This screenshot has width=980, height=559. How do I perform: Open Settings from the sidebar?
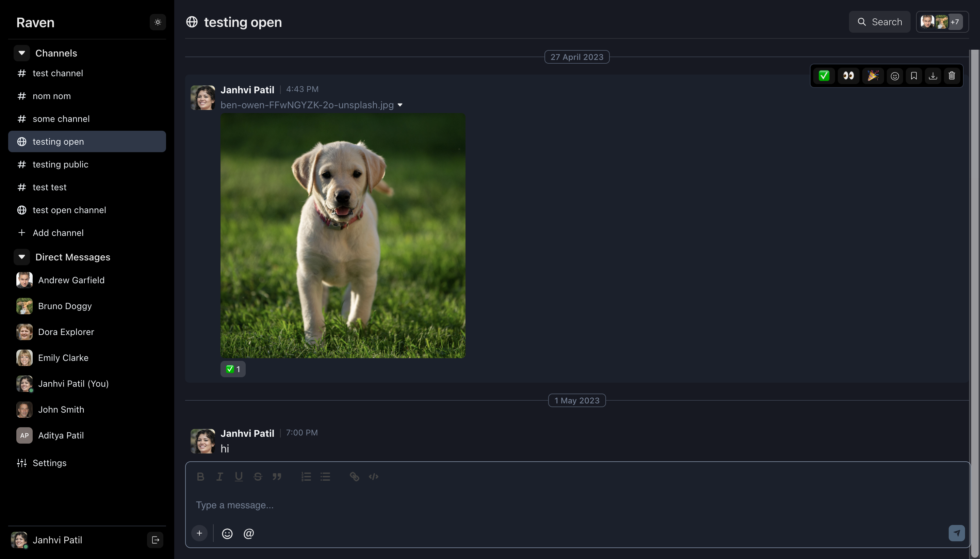click(49, 463)
